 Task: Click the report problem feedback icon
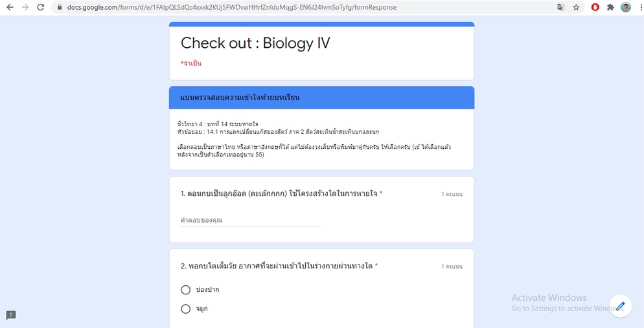pyautogui.click(x=11, y=315)
